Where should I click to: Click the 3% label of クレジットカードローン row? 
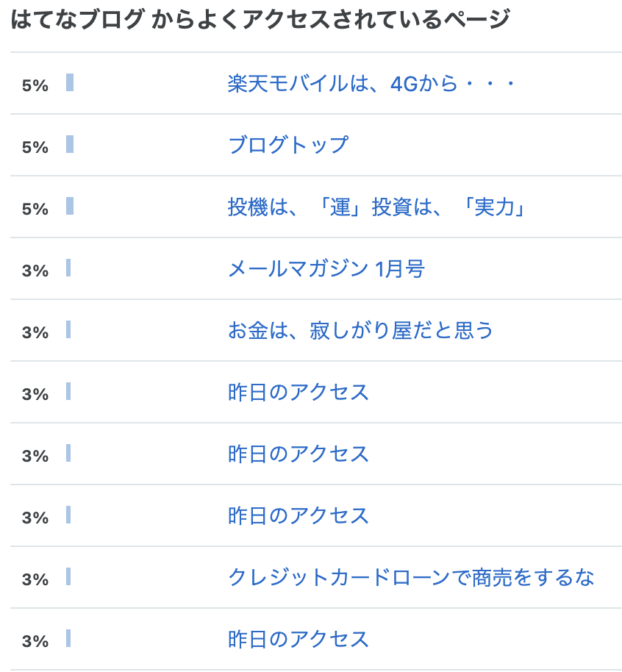point(35,579)
